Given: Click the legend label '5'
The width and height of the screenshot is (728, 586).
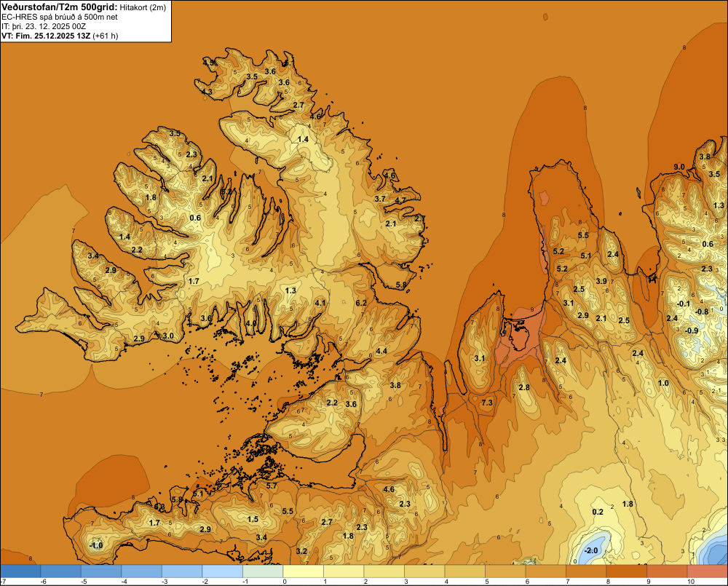Looking at the screenshot, I should coord(486,582).
